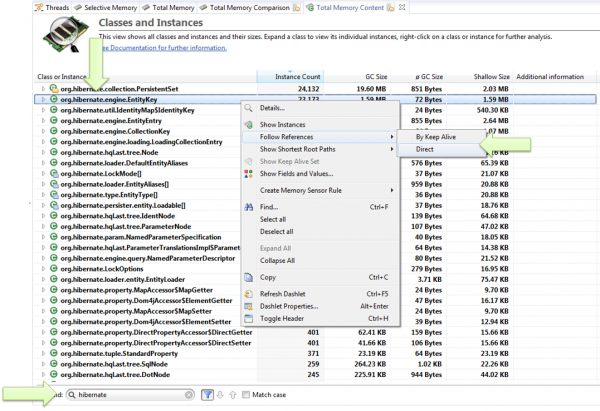Sort by Instance Count column
This screenshot has height=411, width=600.
[x=290, y=77]
